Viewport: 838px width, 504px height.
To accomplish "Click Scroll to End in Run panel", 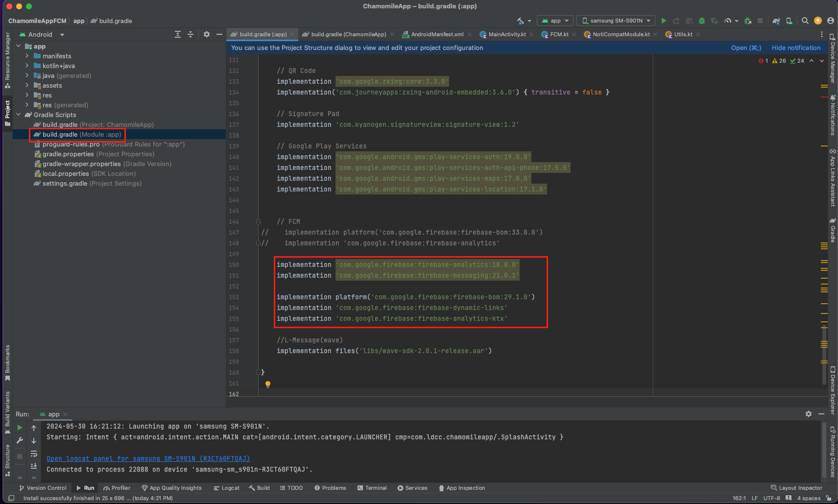I will [x=34, y=466].
